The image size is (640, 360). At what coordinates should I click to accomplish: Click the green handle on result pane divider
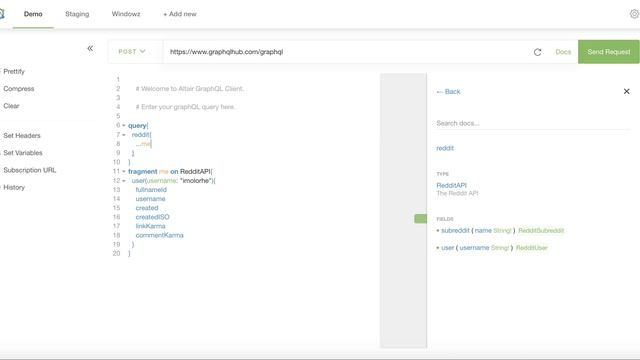[420, 219]
